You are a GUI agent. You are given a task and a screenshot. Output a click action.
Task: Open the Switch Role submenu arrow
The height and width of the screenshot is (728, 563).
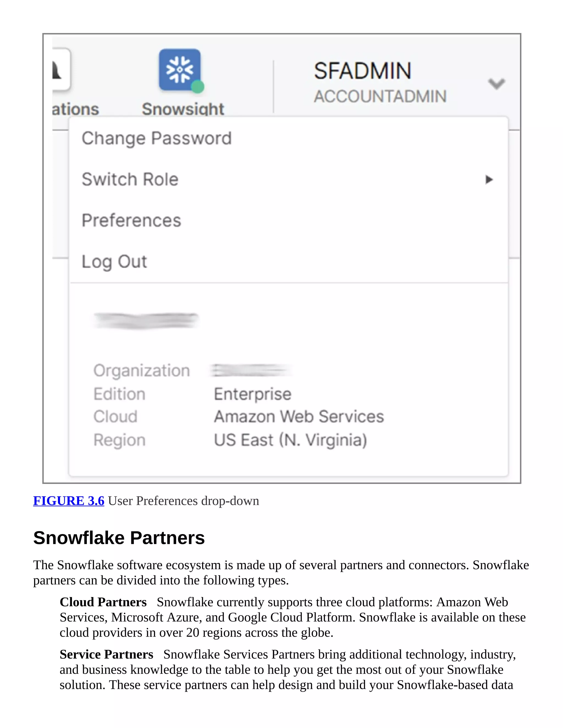click(489, 180)
